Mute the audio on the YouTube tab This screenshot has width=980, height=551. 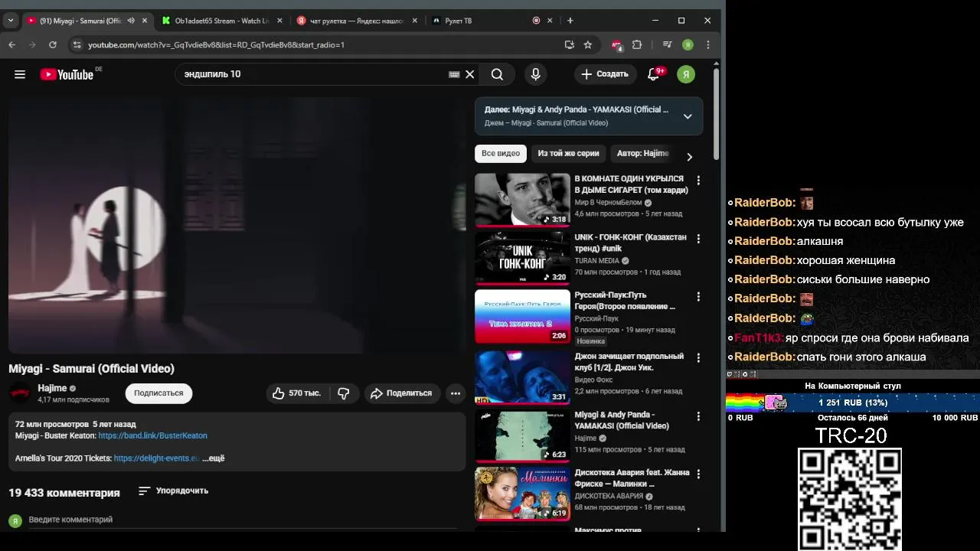click(131, 21)
